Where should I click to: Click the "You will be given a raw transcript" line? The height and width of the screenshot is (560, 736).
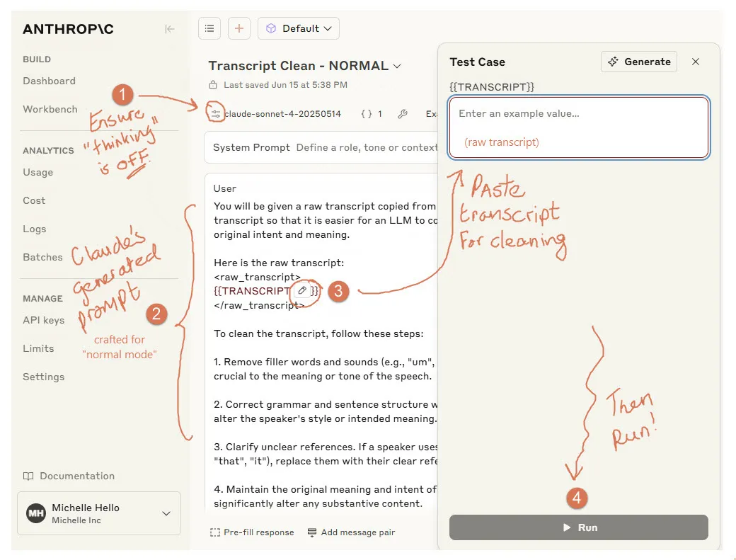pyautogui.click(x=325, y=206)
